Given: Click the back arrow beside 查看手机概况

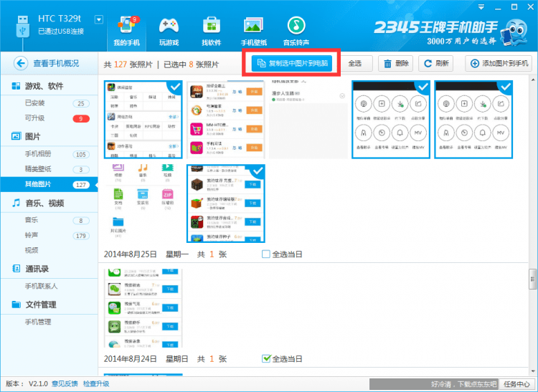Looking at the screenshot, I should [x=20, y=63].
